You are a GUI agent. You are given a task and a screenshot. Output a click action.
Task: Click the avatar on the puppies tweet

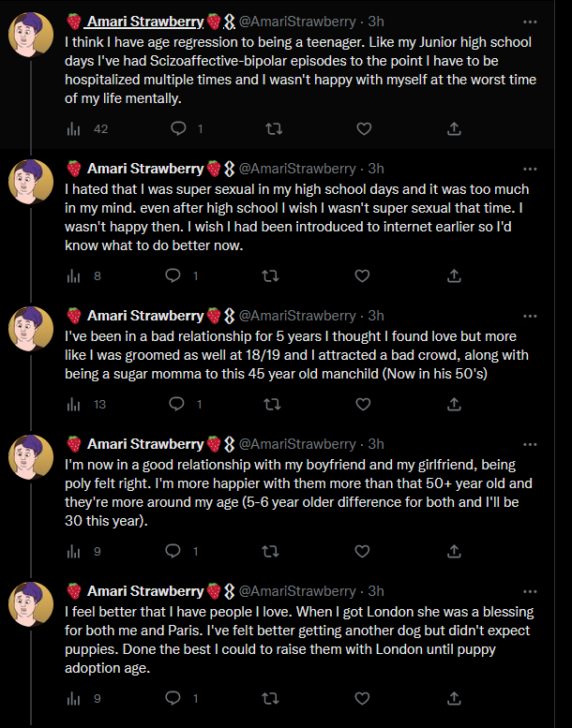point(30,605)
